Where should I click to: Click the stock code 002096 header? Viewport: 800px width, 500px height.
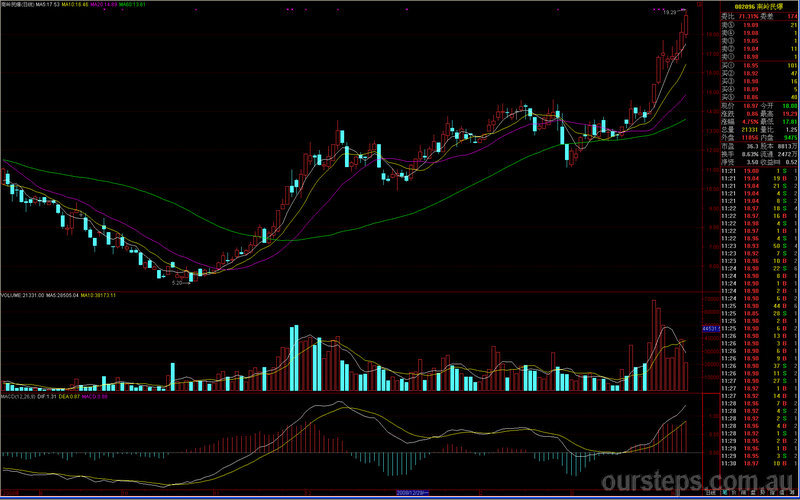click(x=743, y=7)
